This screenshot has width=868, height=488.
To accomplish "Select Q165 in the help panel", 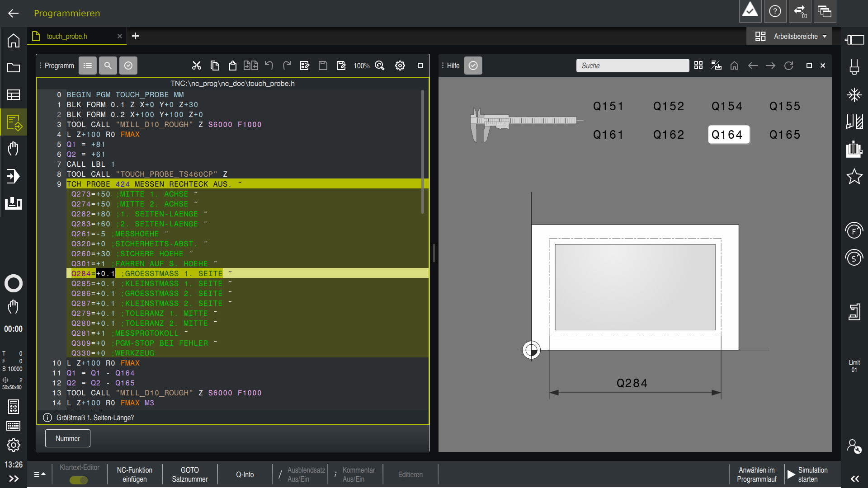I will (x=785, y=135).
